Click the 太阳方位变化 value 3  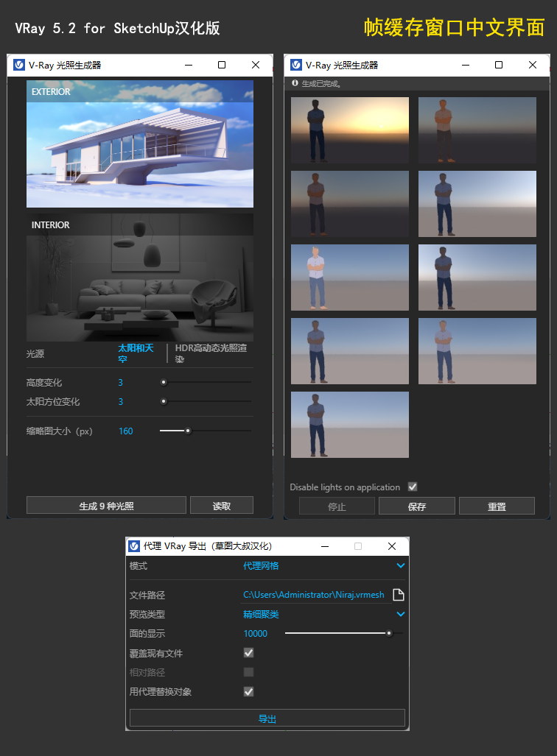(x=120, y=401)
